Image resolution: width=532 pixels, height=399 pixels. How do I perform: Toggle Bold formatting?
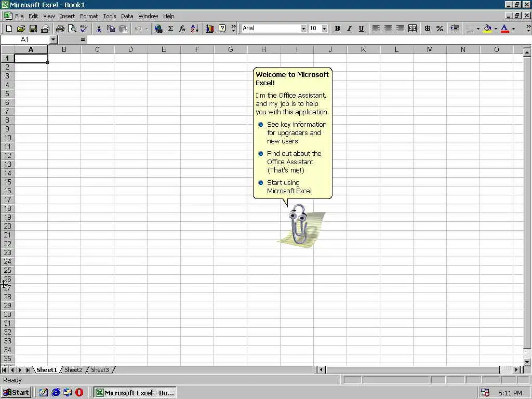337,29
